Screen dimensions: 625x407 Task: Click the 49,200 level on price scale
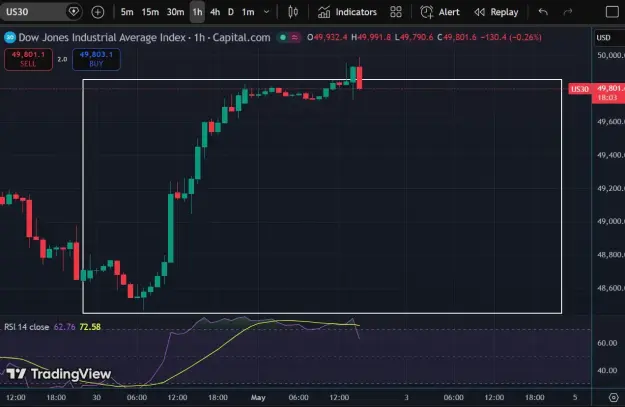pos(610,188)
